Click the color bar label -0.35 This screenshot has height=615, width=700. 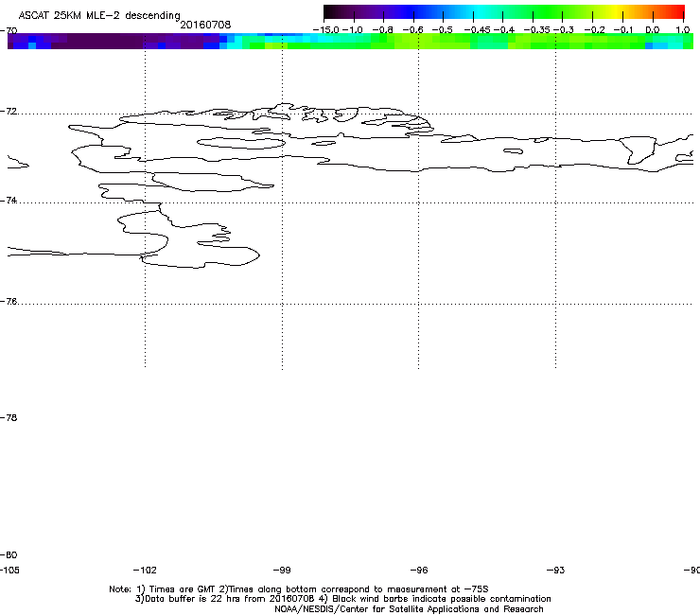[536, 30]
